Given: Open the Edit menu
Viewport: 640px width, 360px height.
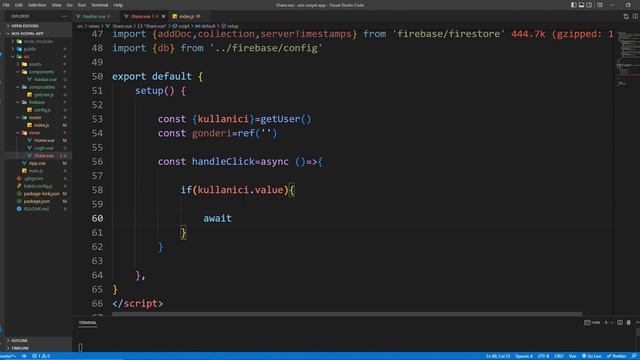Looking at the screenshot, I should click(x=19, y=5).
